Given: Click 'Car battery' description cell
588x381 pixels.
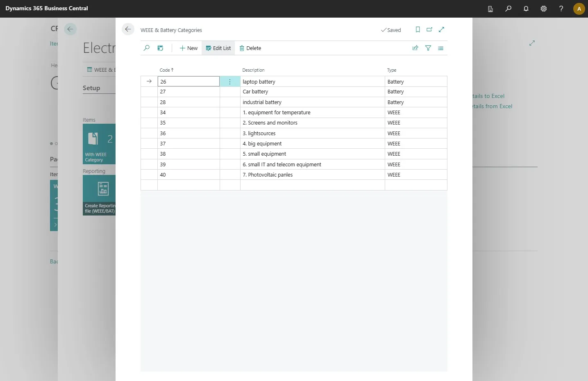Looking at the screenshot, I should pyautogui.click(x=313, y=92).
